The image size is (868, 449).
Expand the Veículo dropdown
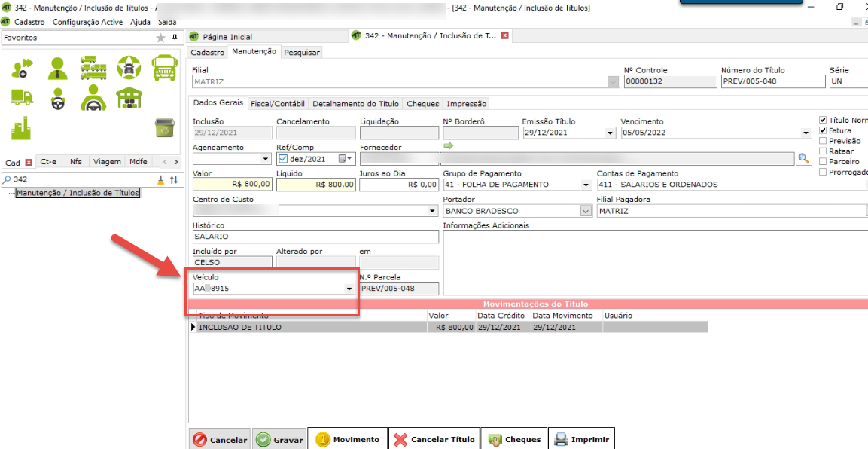(349, 289)
